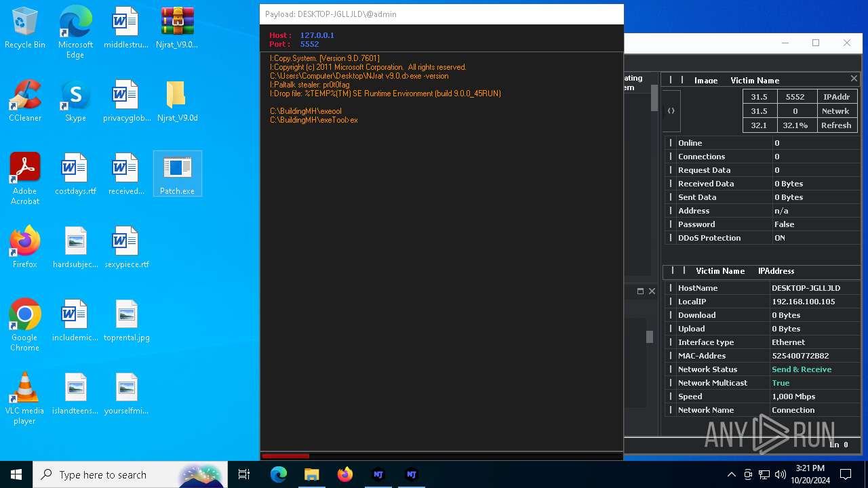
Task: Click the Refresh button in stats grid
Action: tap(836, 125)
